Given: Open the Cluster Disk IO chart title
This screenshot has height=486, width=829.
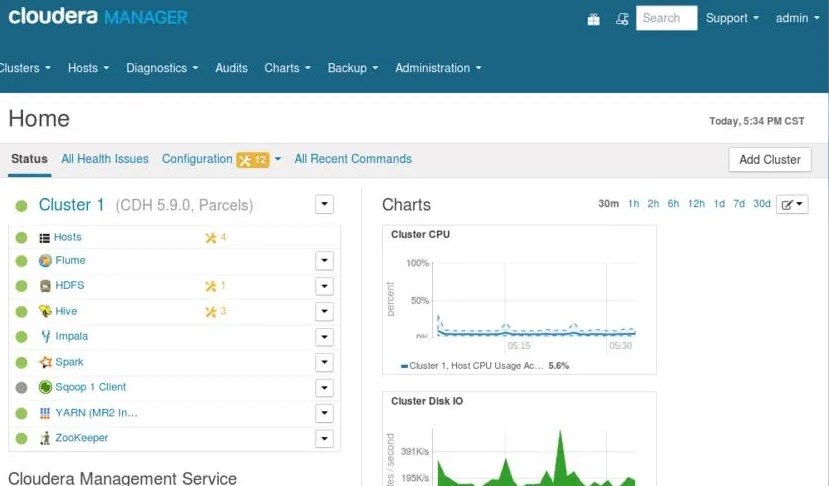Looking at the screenshot, I should [x=427, y=401].
